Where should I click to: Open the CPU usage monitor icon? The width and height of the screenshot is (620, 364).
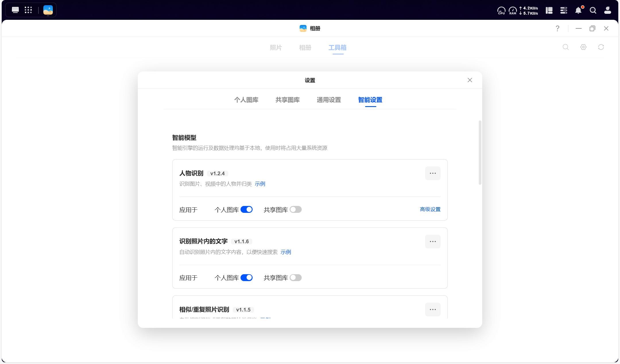tap(501, 11)
